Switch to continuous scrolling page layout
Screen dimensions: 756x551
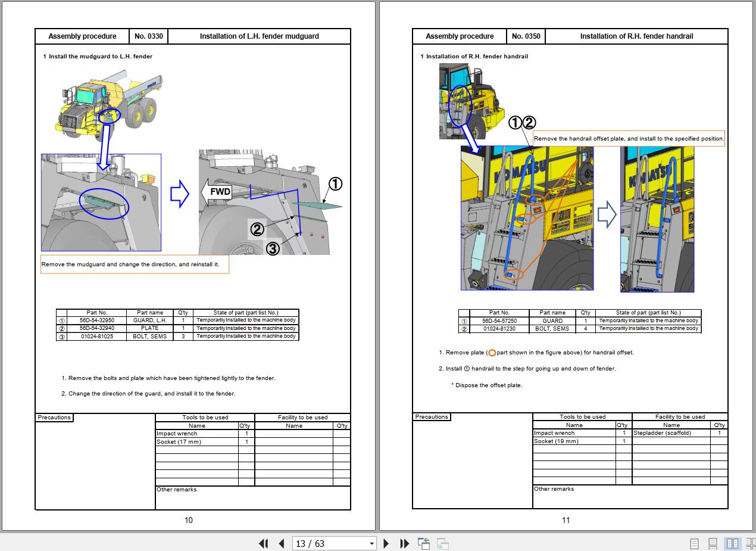[x=713, y=543]
